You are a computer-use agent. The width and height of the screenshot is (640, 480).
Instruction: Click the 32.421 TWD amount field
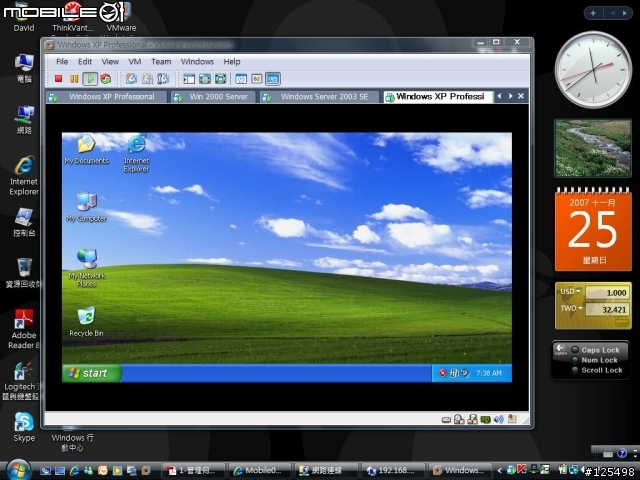(607, 309)
